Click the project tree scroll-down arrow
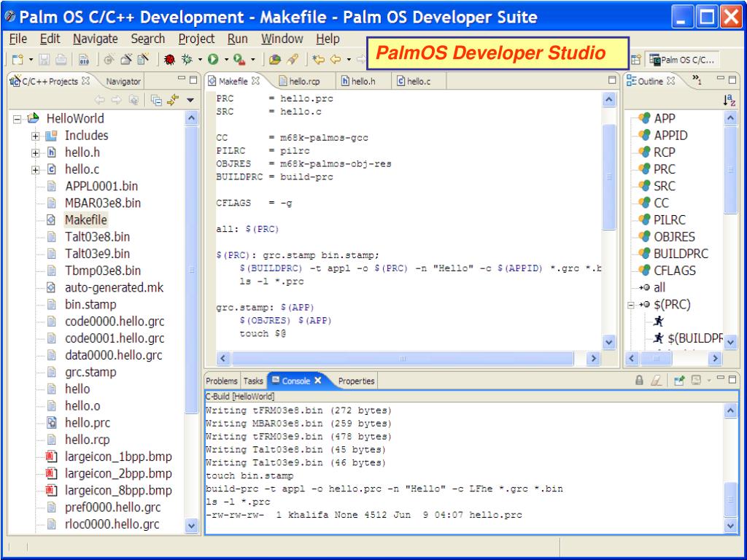The image size is (747, 560). pos(191,525)
